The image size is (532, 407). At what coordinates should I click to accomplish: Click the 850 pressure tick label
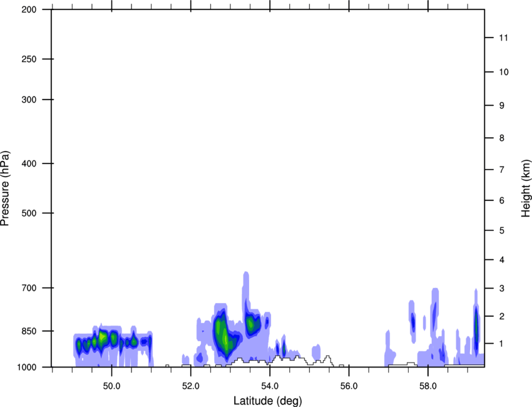[29, 331]
